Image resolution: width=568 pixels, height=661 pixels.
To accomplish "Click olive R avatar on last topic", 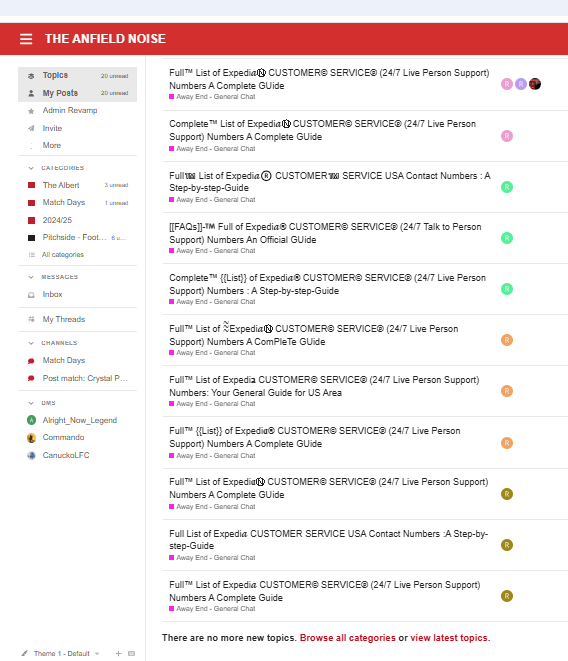I will point(507,596).
